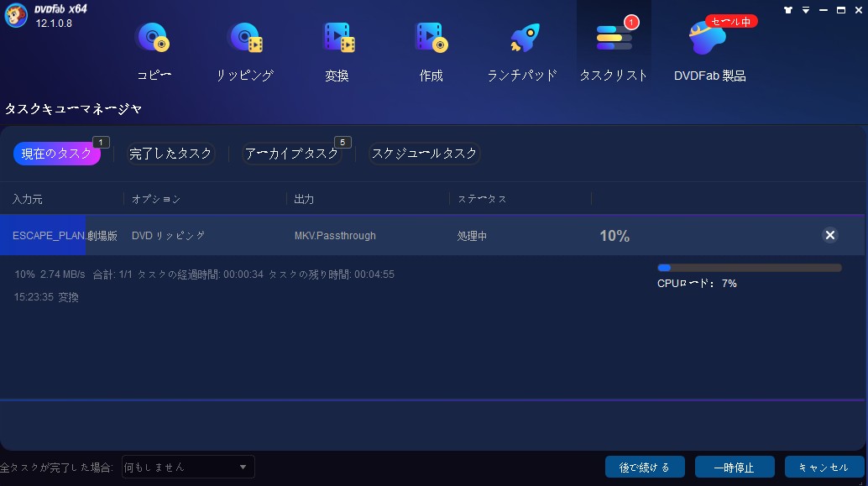Remove the ESCAPE_PLAN task with the X icon

tap(829, 235)
